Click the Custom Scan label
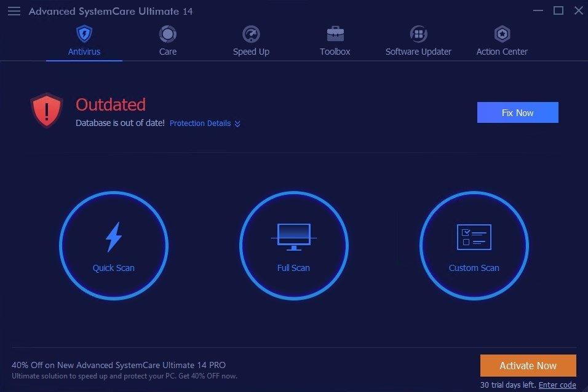 coord(474,268)
